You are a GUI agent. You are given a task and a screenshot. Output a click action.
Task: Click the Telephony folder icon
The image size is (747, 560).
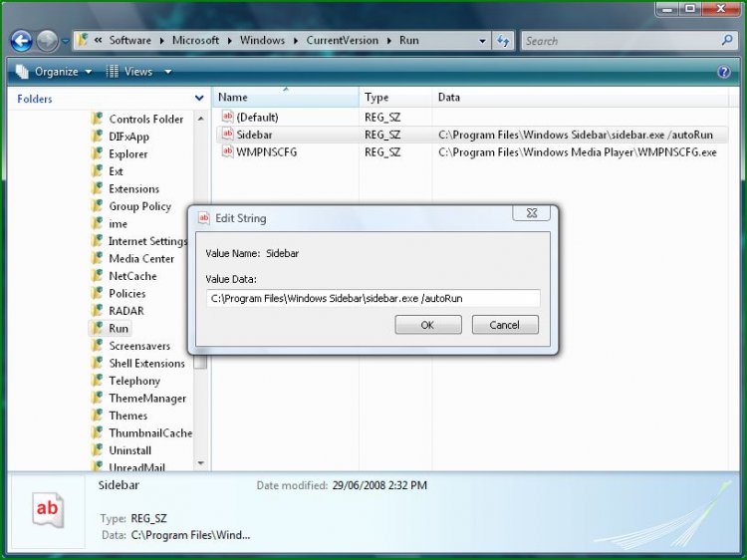pyautogui.click(x=97, y=380)
